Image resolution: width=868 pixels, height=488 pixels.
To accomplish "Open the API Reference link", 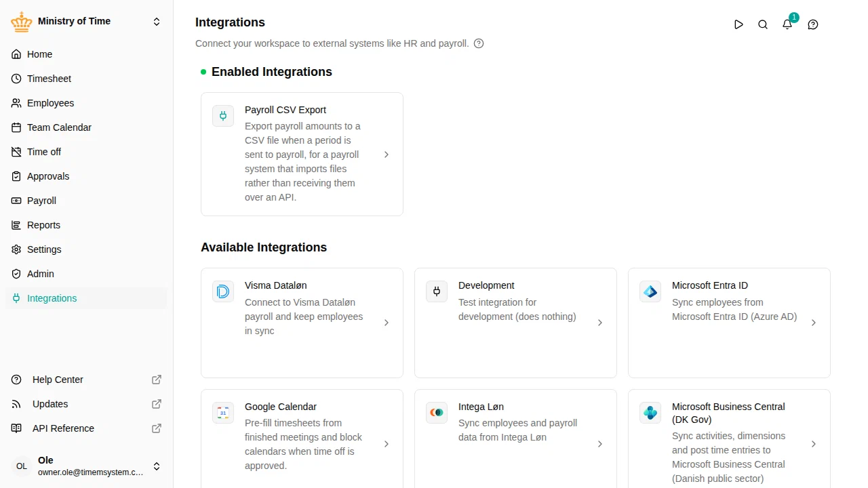I will coord(86,428).
